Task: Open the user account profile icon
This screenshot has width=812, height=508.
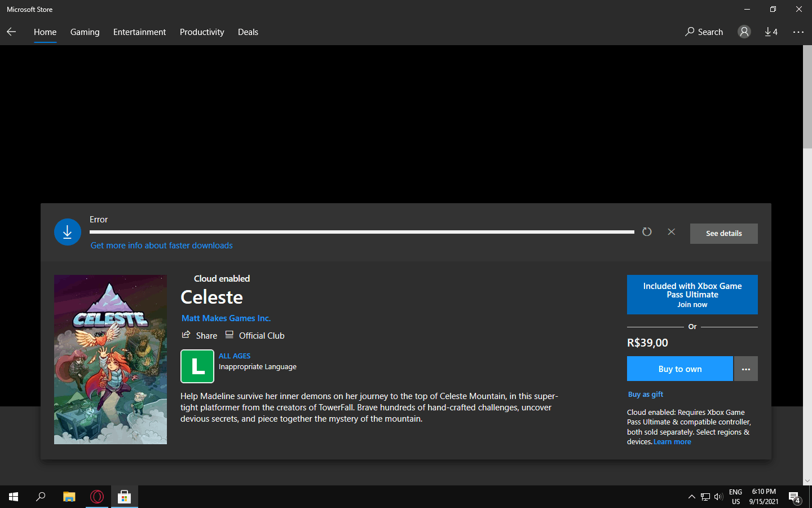Action: click(744, 32)
